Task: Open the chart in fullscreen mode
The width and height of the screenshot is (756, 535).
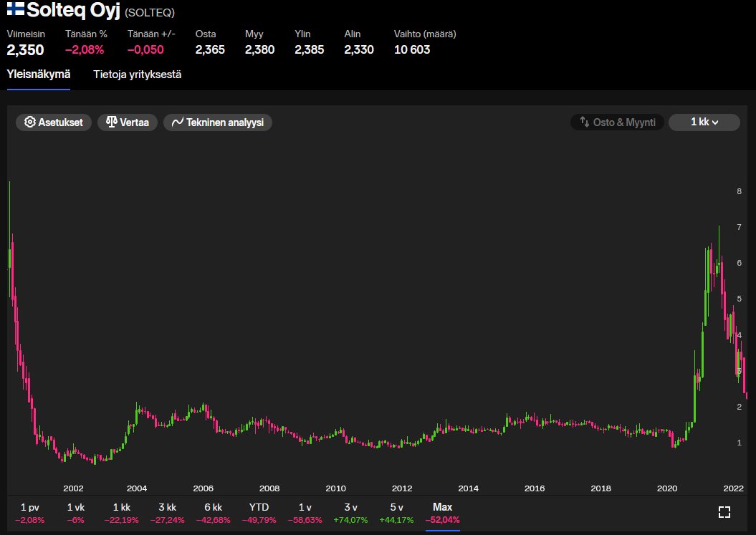Action: [x=724, y=512]
